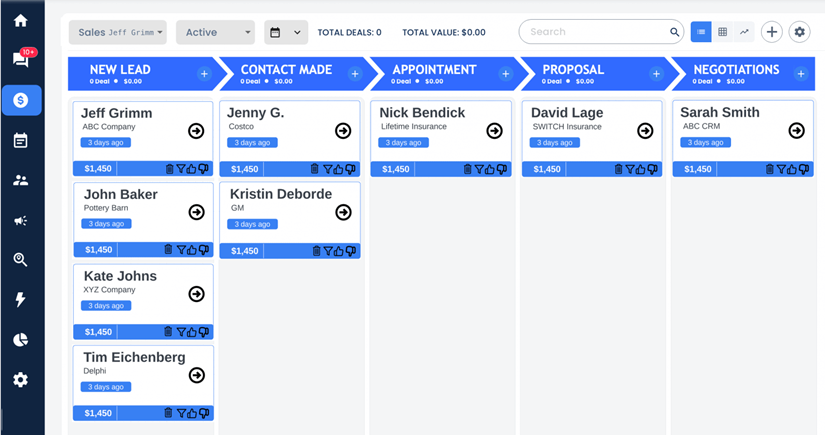Click the thumbs down on Nick Bendick card

pyautogui.click(x=502, y=169)
